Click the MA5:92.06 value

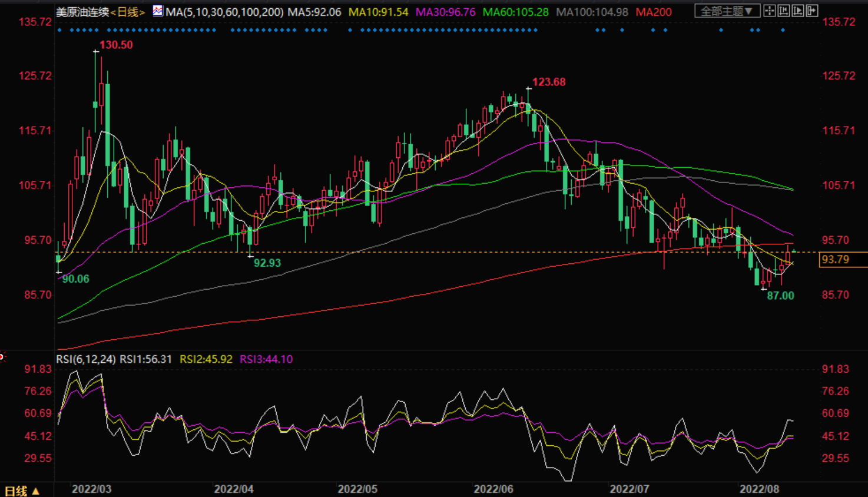coord(314,12)
